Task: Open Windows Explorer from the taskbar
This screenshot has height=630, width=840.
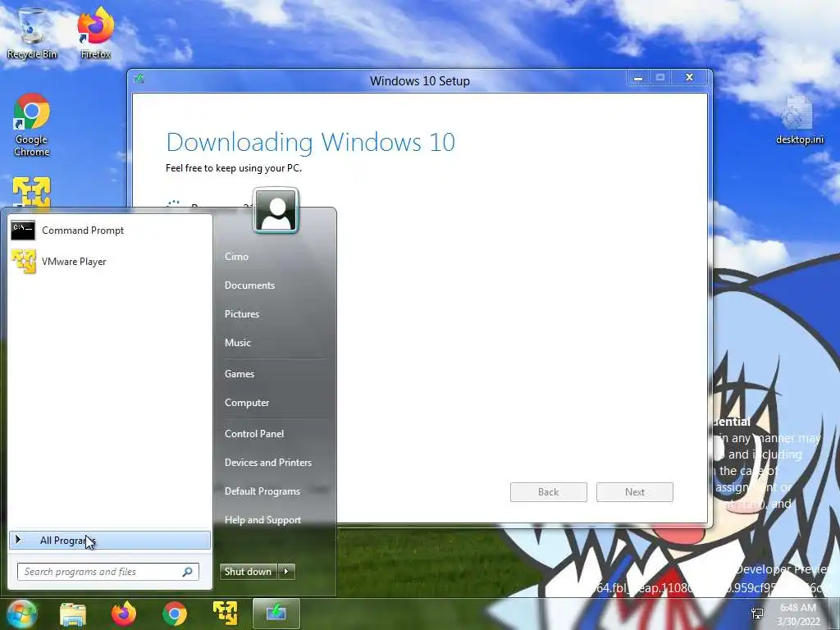Action: coord(73,614)
